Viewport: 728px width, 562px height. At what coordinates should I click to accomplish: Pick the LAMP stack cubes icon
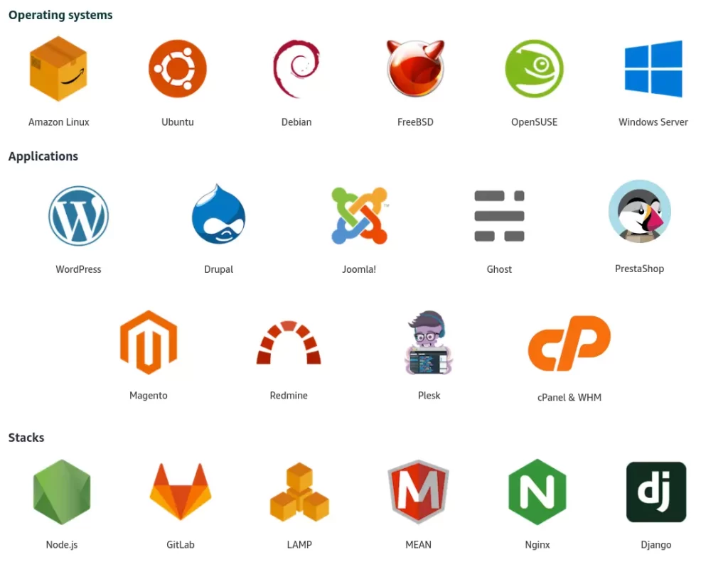point(299,492)
